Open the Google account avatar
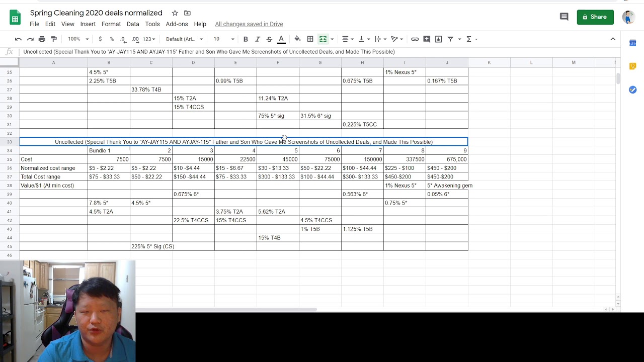This screenshot has width=644, height=362. (628, 17)
